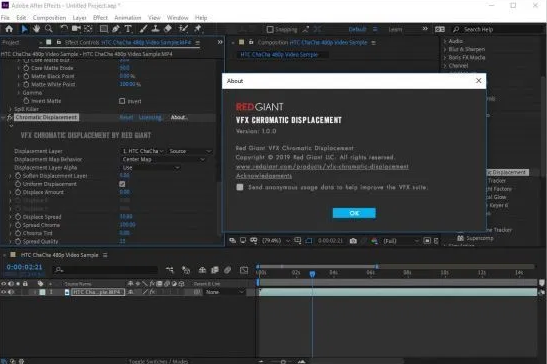Take snapshot with camera icon
This screenshot has width=547, height=364.
(353, 241)
